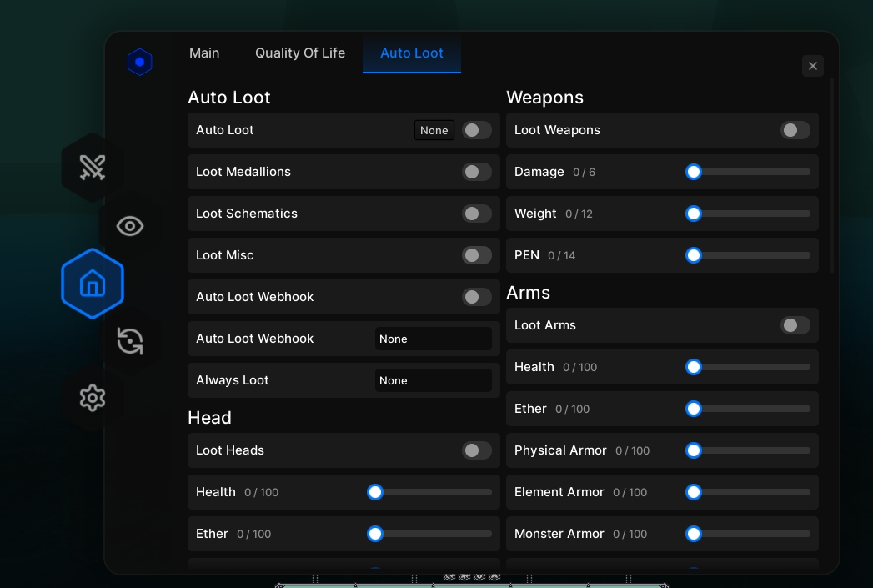This screenshot has width=873, height=588.
Task: Click the highlighted home hexagon icon
Action: click(92, 284)
